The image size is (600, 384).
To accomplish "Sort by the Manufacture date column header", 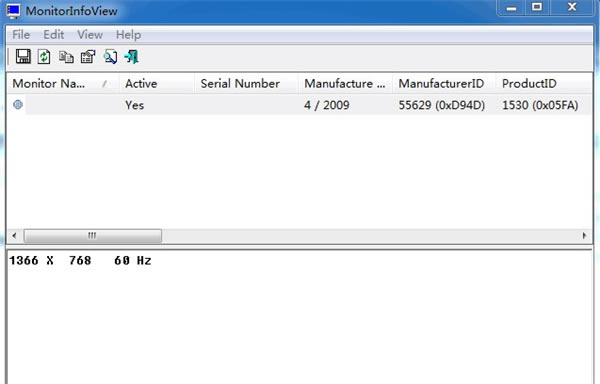I will click(x=345, y=83).
